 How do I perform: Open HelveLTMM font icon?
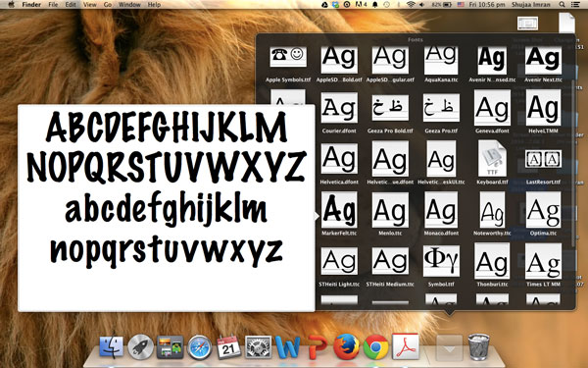point(543,107)
